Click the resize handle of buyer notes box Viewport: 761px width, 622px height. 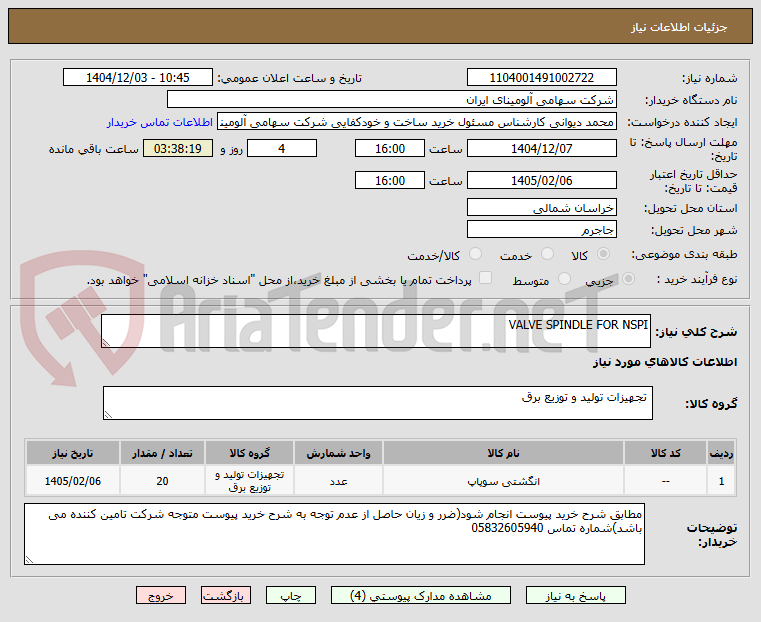pos(29,560)
